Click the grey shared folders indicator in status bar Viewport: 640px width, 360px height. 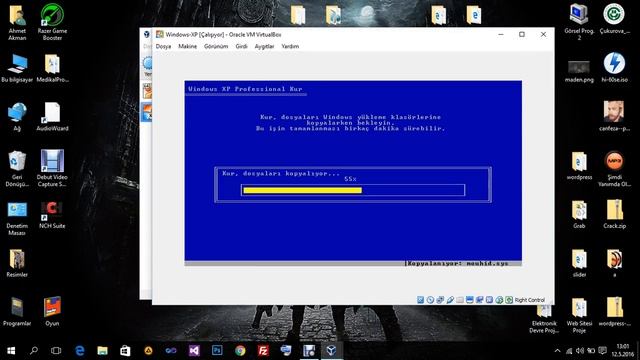click(x=460, y=300)
